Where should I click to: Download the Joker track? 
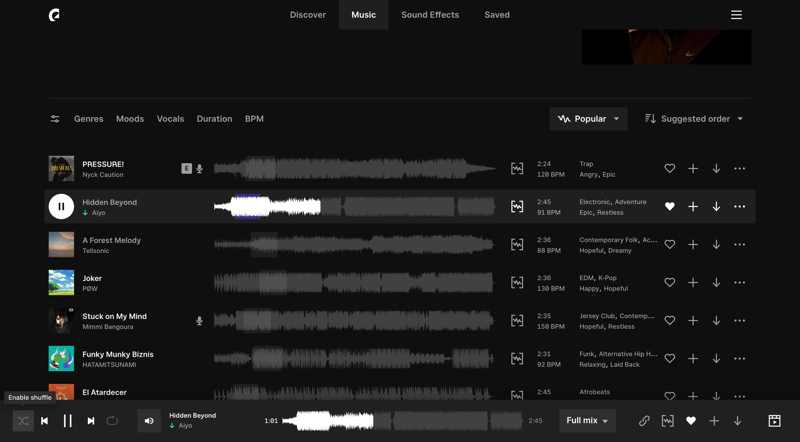(x=716, y=282)
